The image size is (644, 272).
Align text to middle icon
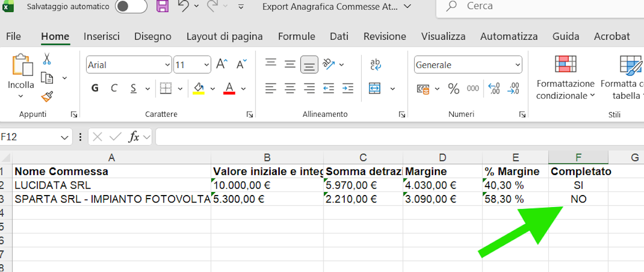click(x=290, y=64)
